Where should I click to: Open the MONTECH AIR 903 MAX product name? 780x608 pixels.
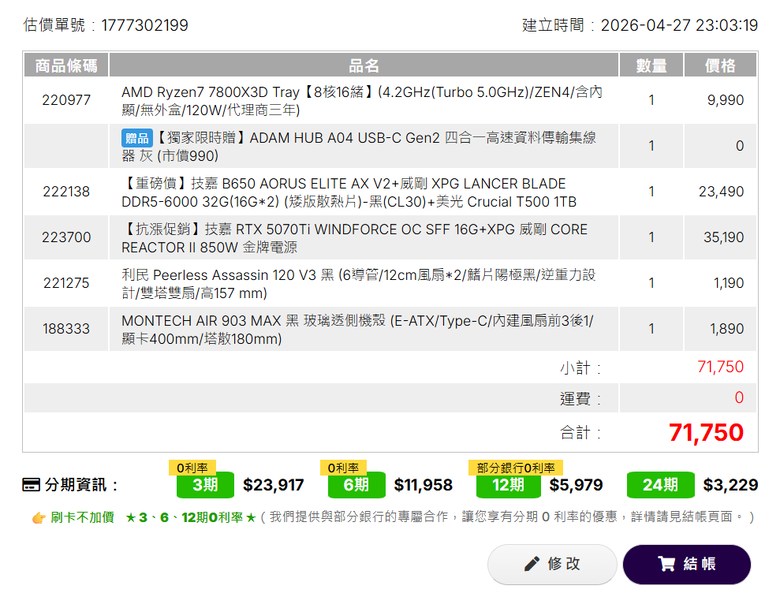(357, 329)
